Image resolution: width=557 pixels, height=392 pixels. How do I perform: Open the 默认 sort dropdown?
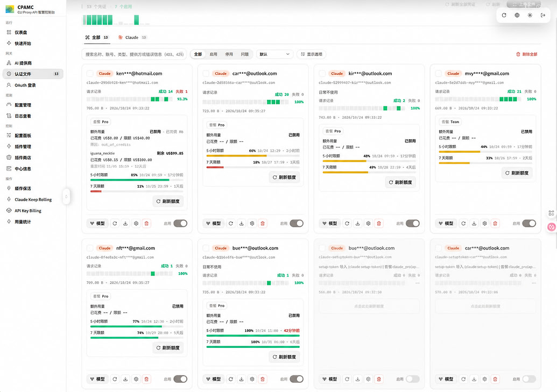coord(274,54)
